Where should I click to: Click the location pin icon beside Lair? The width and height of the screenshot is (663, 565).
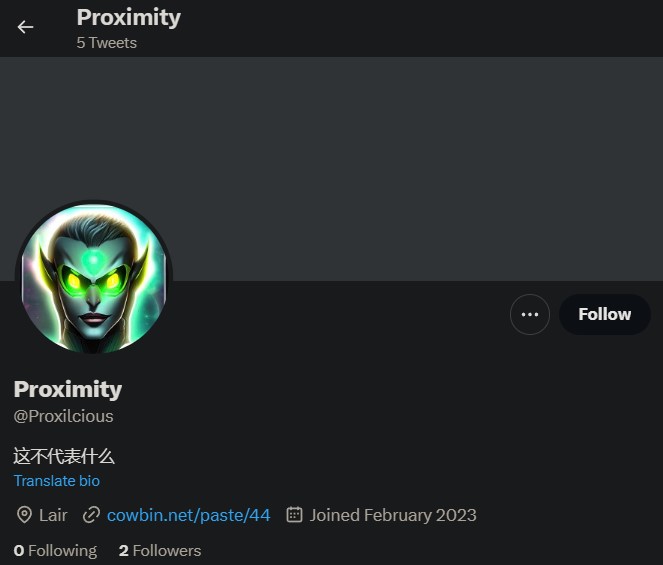24,515
